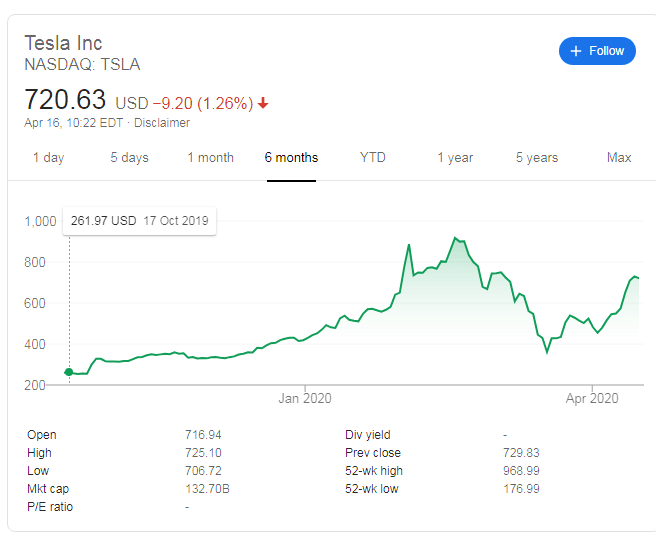Open the 1 month chart view

tap(210, 158)
